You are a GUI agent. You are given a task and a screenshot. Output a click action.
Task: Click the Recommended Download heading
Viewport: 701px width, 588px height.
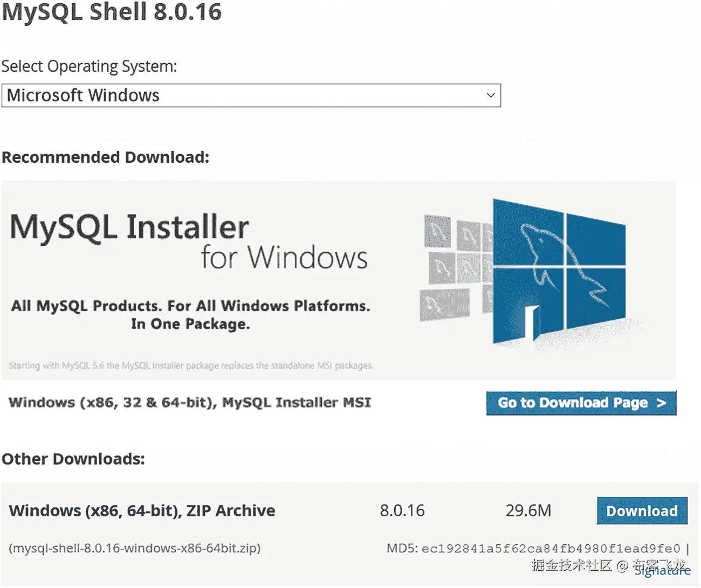pos(106,157)
